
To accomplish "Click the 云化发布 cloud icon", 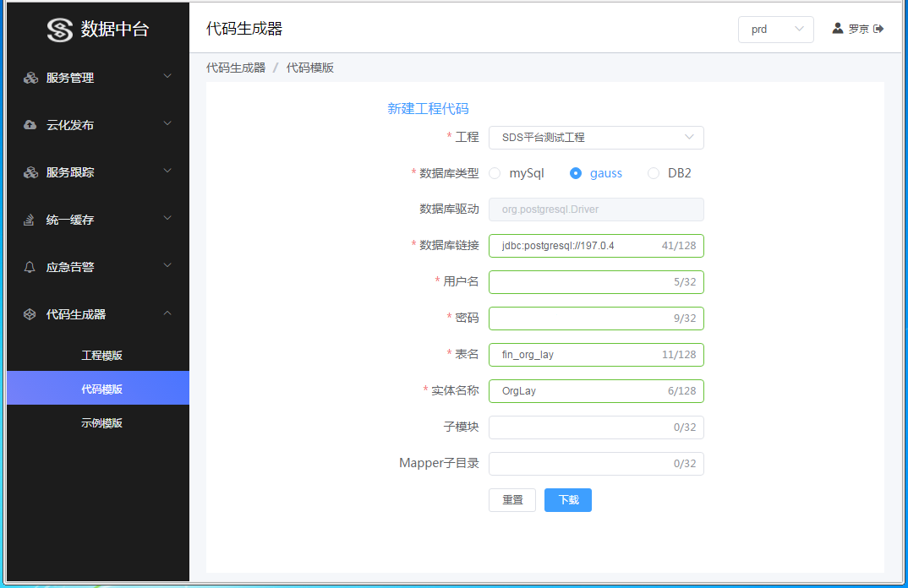I will click(x=30, y=125).
